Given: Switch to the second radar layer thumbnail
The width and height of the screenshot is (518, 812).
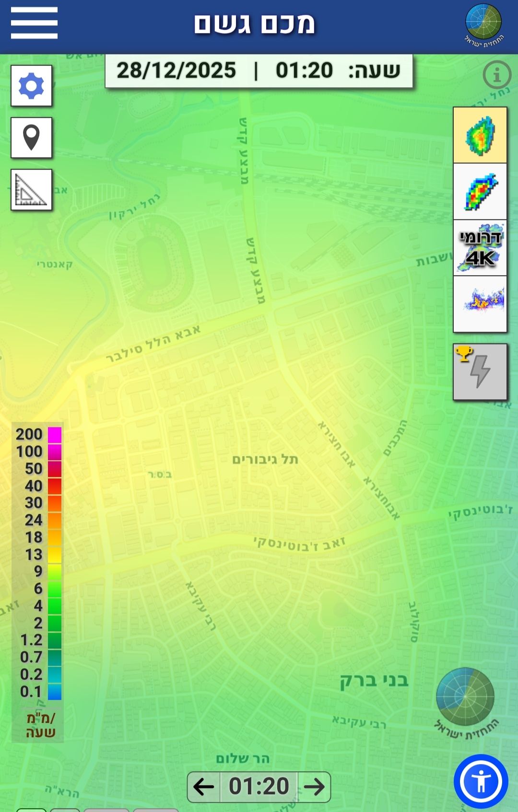Looking at the screenshot, I should pyautogui.click(x=480, y=192).
